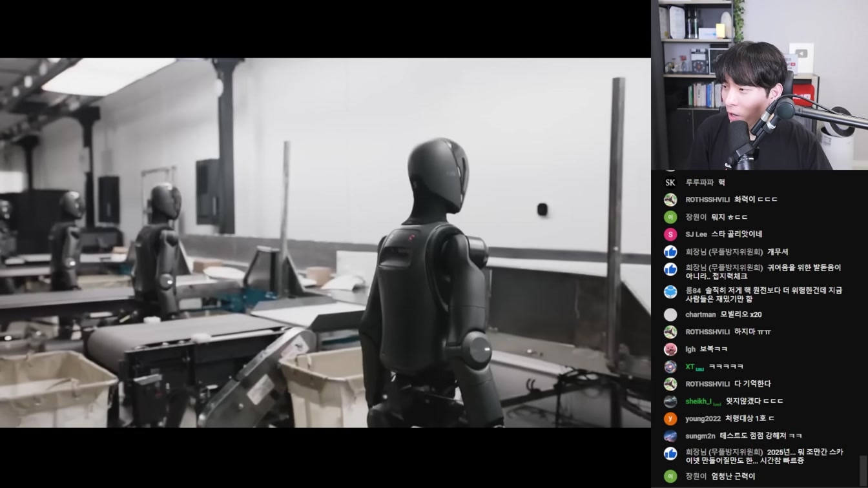
Task: Click the username 루루파파
Action: point(699,183)
